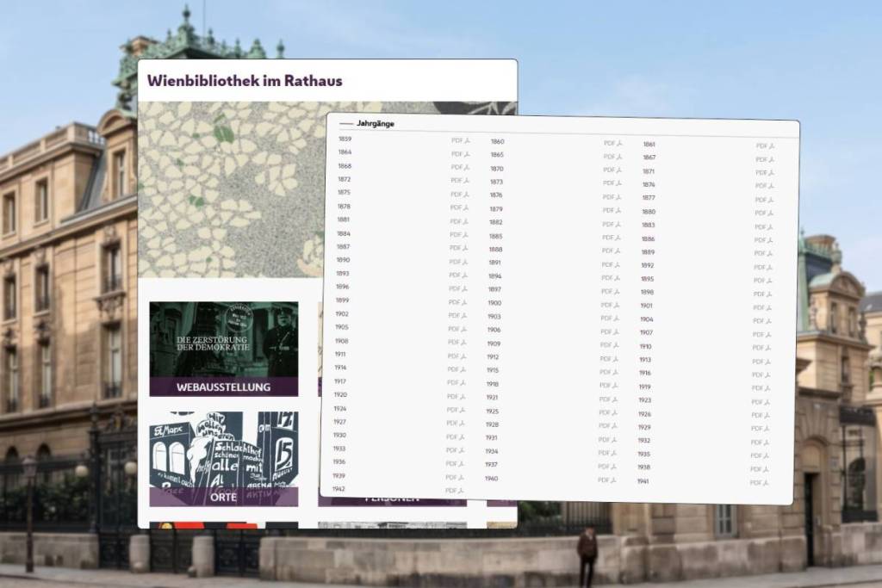The image size is (882, 588).
Task: Open the 1868 volume link
Action: pyautogui.click(x=345, y=166)
